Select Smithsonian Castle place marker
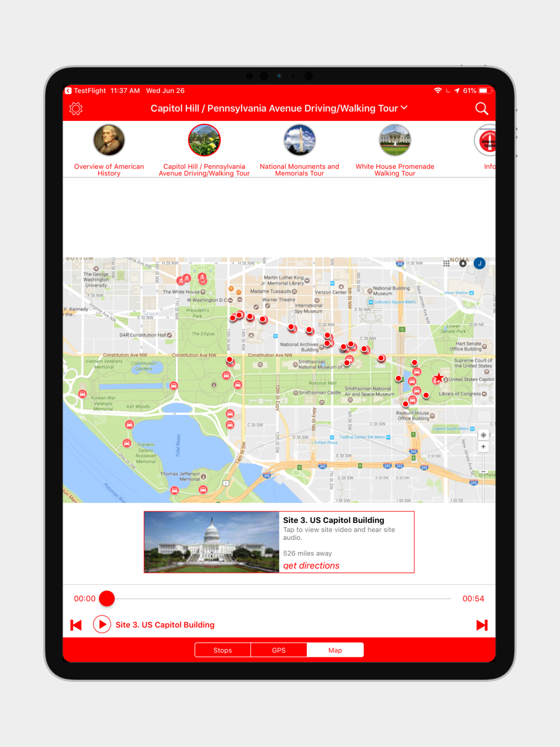The image size is (560, 747). click(x=296, y=393)
